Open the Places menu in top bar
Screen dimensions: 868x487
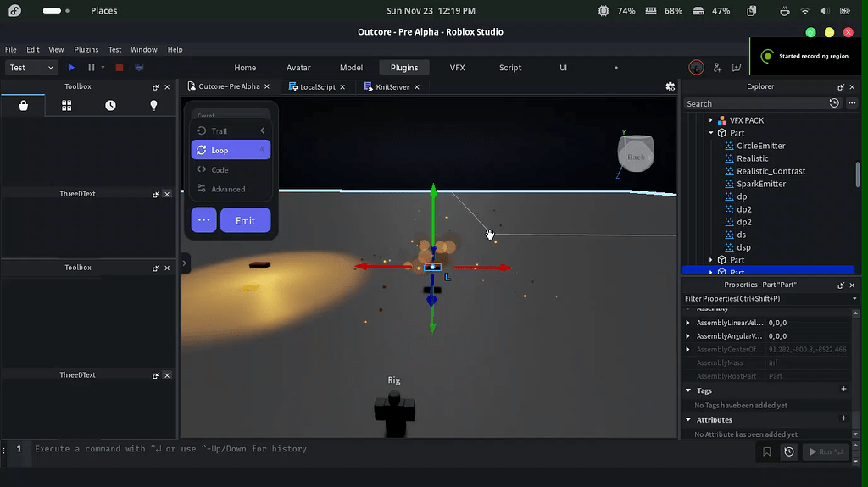pos(104,10)
